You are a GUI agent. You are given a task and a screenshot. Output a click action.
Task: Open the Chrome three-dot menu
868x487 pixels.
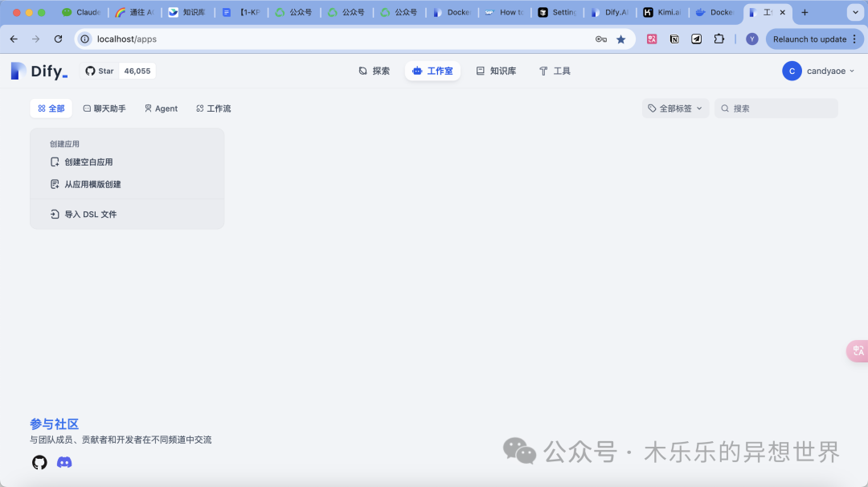click(855, 39)
